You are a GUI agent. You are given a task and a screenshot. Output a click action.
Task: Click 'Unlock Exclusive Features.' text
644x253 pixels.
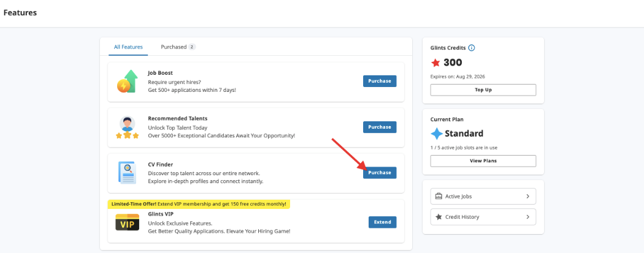click(180, 223)
